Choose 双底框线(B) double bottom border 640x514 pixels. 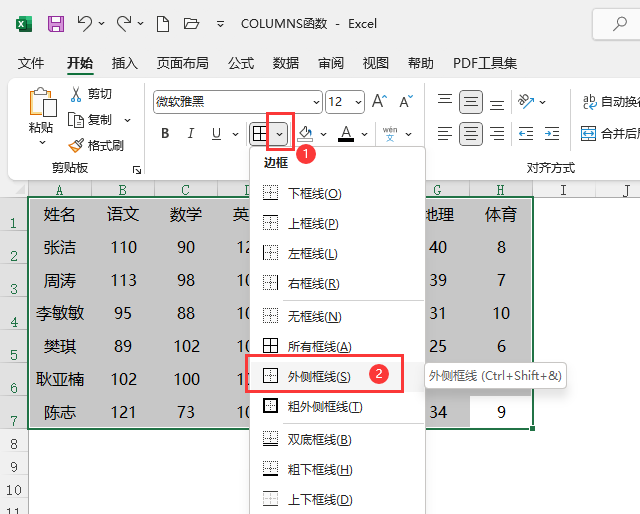(337, 440)
